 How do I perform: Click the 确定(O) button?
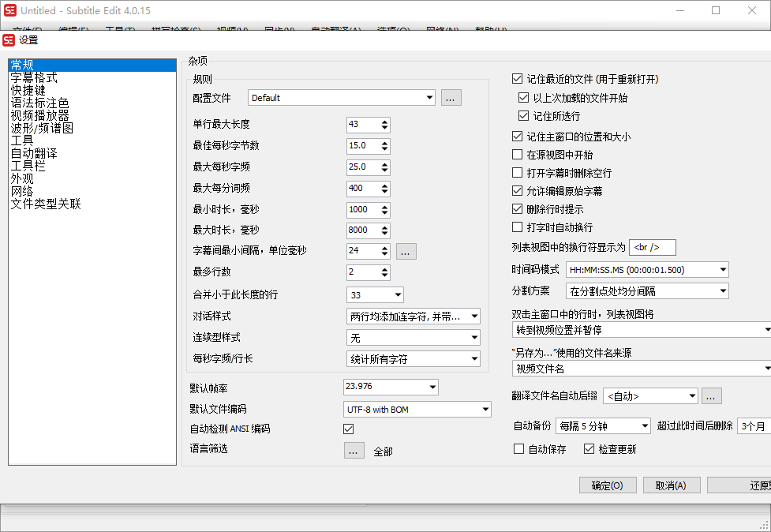coord(607,485)
